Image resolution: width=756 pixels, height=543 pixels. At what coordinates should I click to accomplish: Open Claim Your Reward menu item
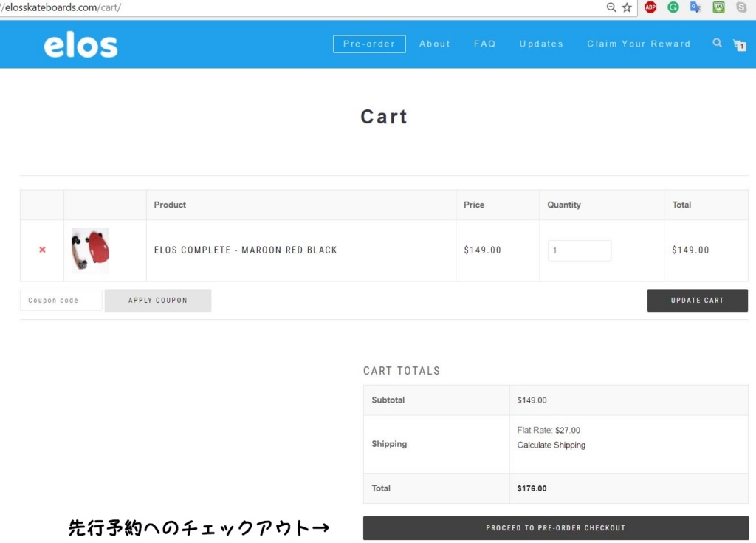coord(639,44)
